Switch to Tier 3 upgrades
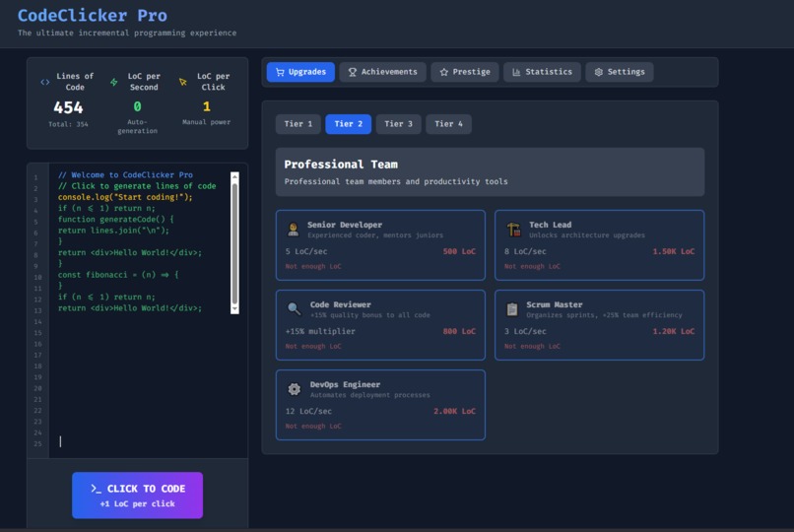794x532 pixels. [398, 124]
